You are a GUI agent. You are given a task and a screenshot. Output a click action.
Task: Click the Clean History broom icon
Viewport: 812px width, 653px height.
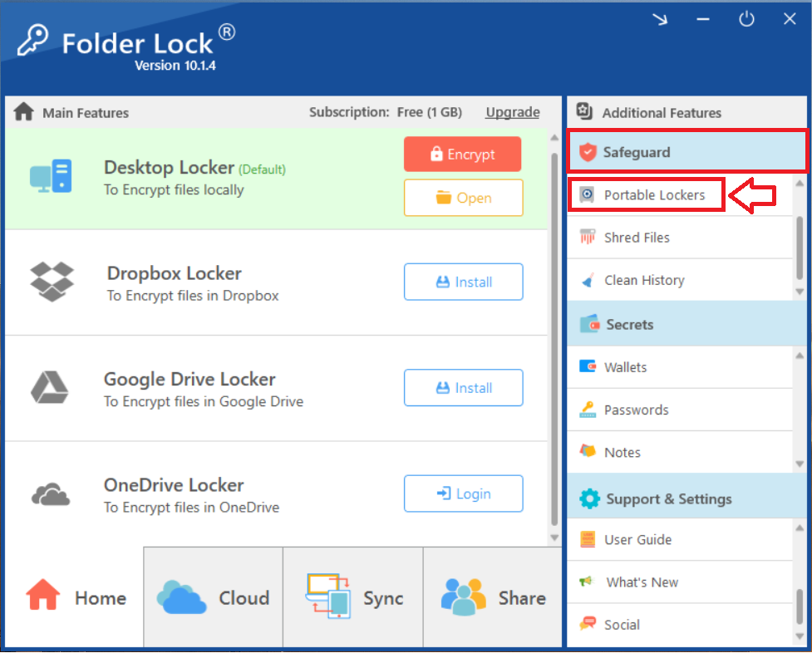click(x=588, y=280)
